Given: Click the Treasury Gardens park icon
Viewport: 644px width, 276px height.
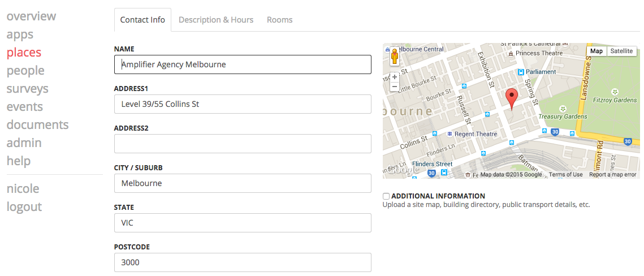Looking at the screenshot, I should pyautogui.click(x=563, y=109).
